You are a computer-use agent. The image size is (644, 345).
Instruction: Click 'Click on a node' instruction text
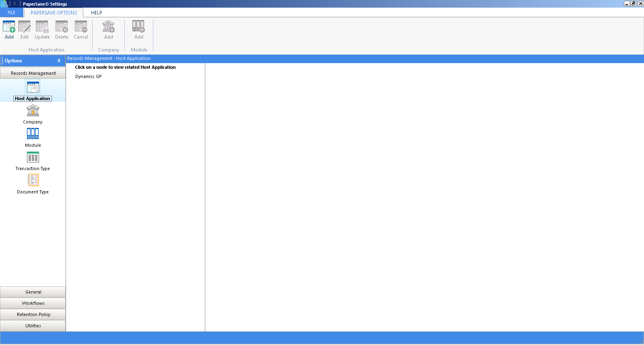[125, 67]
